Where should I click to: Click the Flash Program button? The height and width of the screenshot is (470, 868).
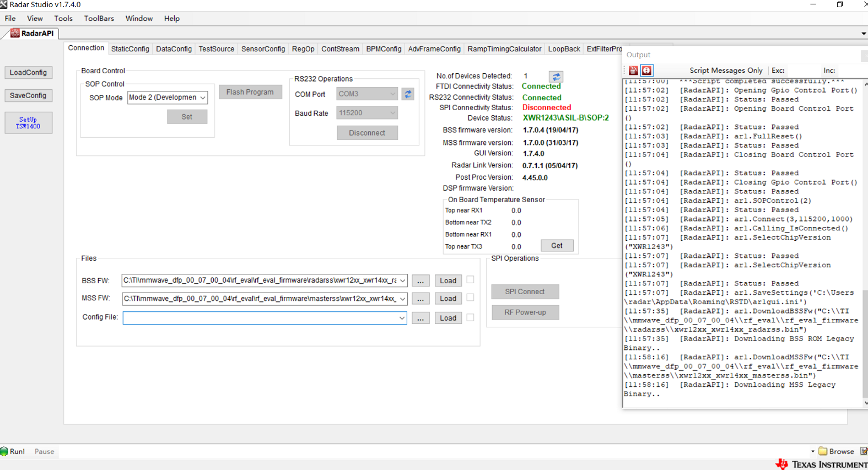pos(250,92)
